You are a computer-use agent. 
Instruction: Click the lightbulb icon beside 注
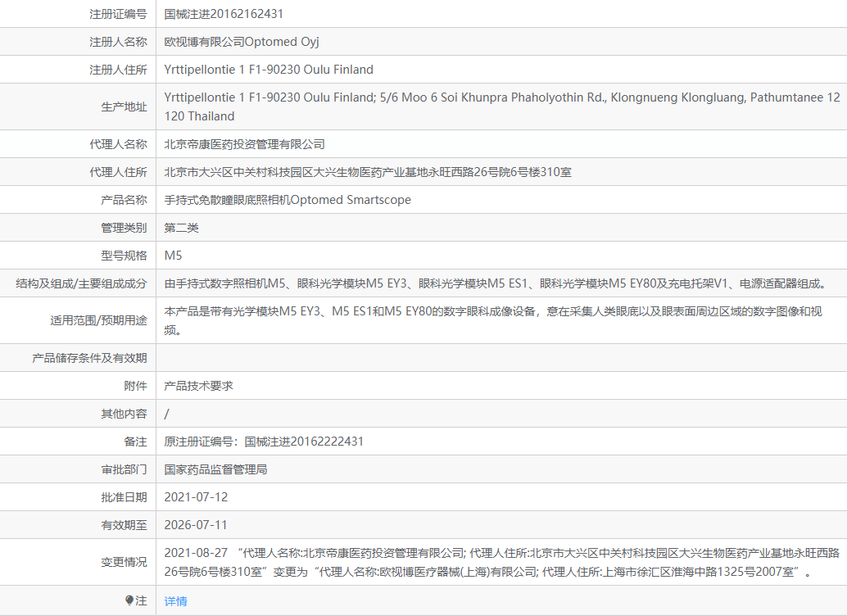[x=129, y=600]
